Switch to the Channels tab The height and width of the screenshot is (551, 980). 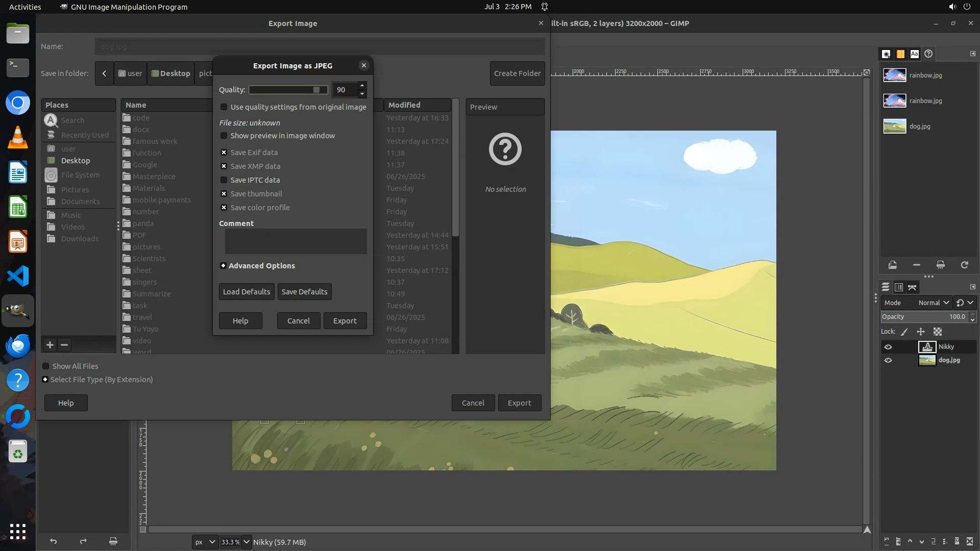coord(899,287)
